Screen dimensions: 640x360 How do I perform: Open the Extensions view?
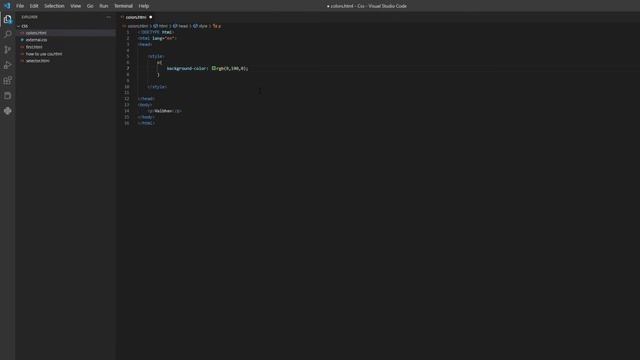tap(8, 80)
